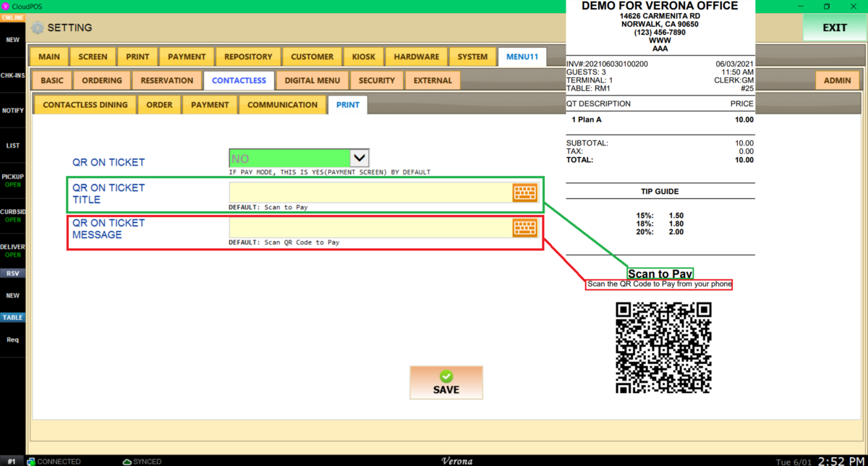The width and height of the screenshot is (868, 466).
Task: Click the ADMIN button
Action: click(838, 80)
